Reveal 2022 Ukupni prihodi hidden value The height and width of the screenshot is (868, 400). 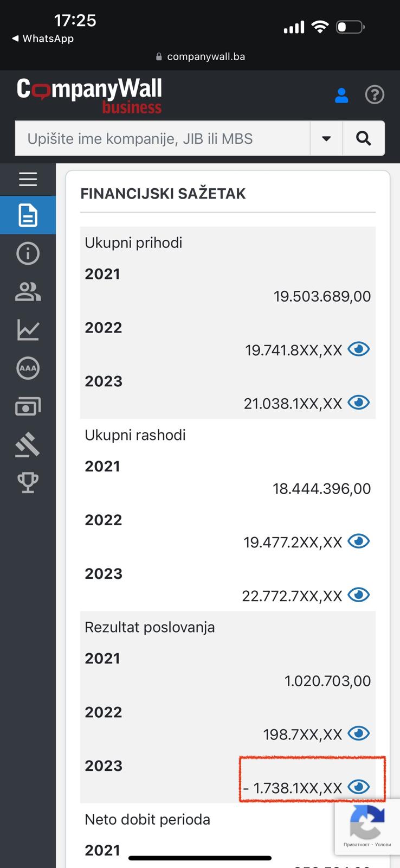[x=358, y=349]
